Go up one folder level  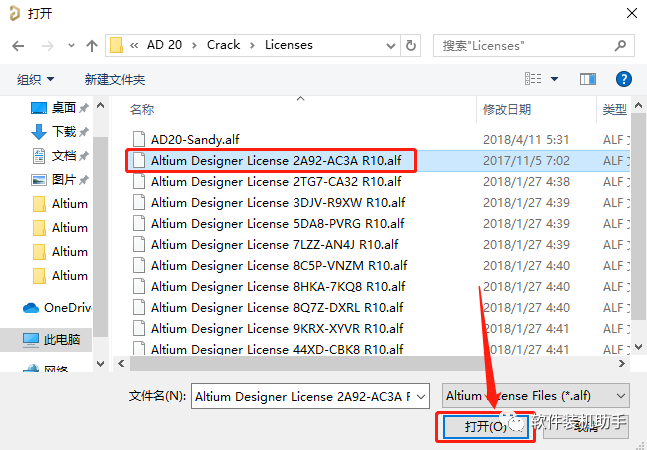[92, 46]
